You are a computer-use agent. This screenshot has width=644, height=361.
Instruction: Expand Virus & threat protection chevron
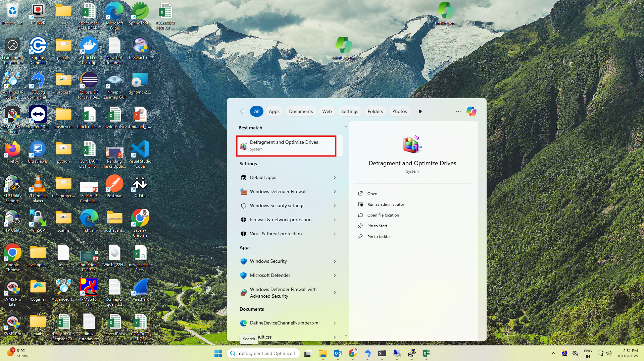pyautogui.click(x=335, y=234)
